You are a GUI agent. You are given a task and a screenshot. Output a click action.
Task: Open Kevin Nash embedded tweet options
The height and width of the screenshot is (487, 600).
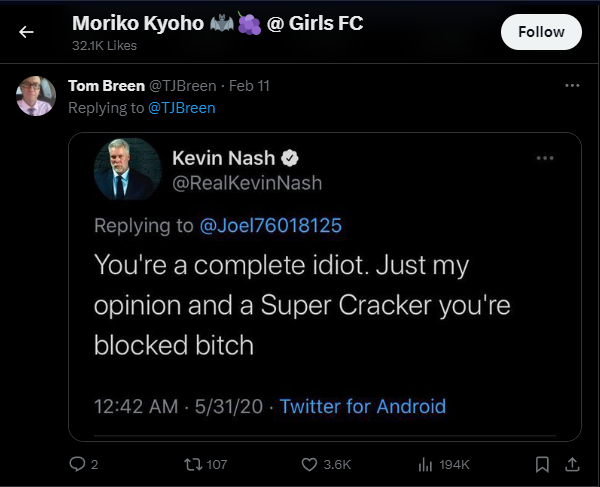click(x=545, y=158)
